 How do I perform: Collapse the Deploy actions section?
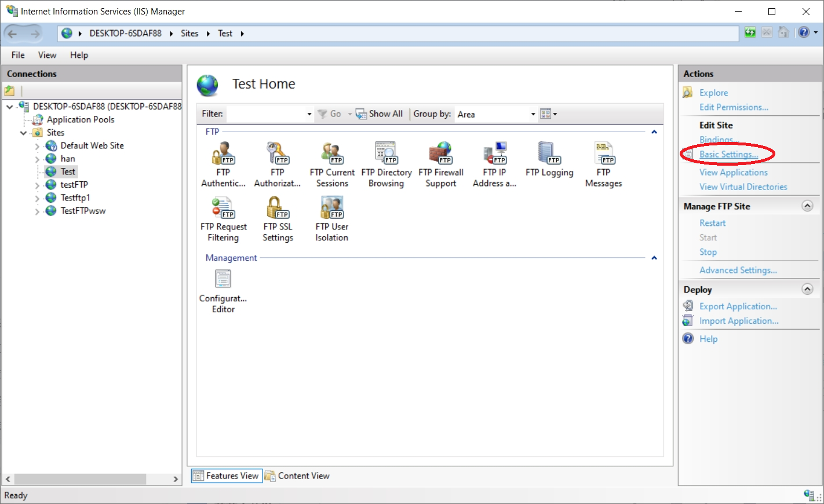pos(807,288)
